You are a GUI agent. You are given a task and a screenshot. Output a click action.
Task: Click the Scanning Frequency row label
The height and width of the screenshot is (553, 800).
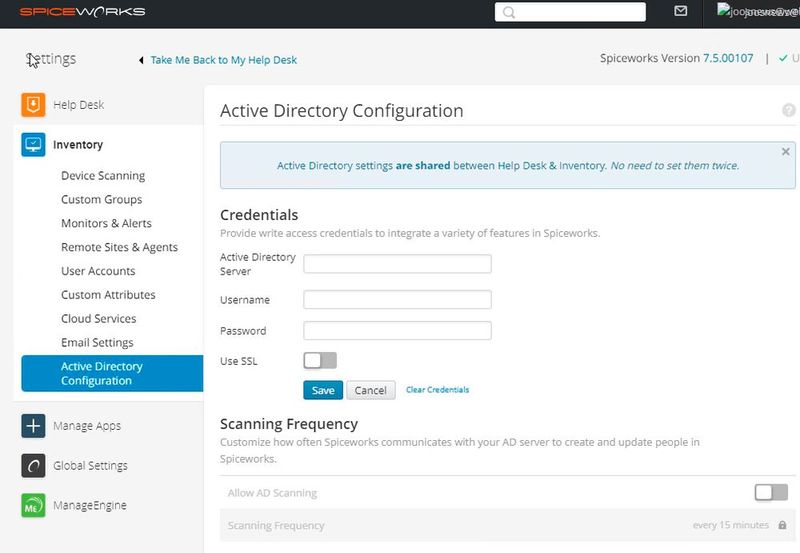click(276, 525)
